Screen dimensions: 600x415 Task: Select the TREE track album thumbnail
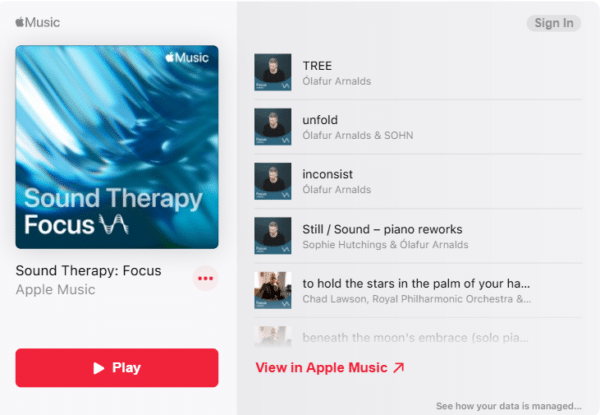tap(273, 72)
